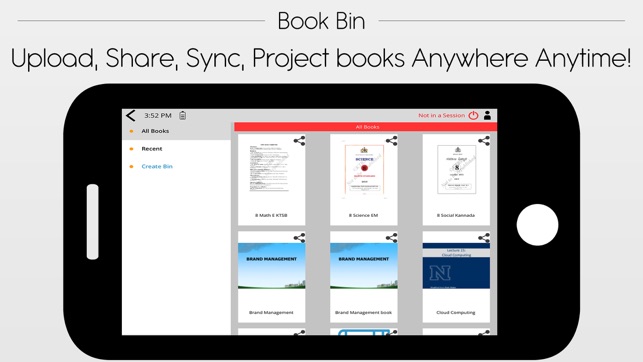The height and width of the screenshot is (362, 643).
Task: Open the Cloud Computing lecture thumbnail
Action: click(x=456, y=266)
